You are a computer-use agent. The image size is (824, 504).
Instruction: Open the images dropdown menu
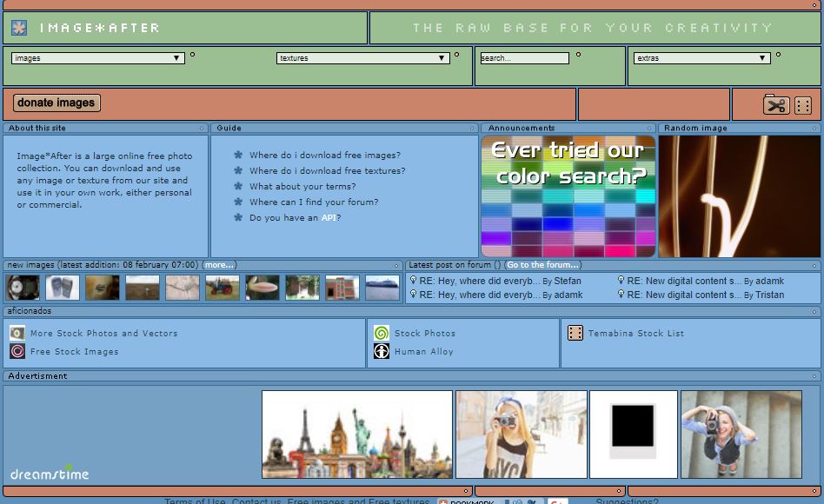tap(97, 58)
